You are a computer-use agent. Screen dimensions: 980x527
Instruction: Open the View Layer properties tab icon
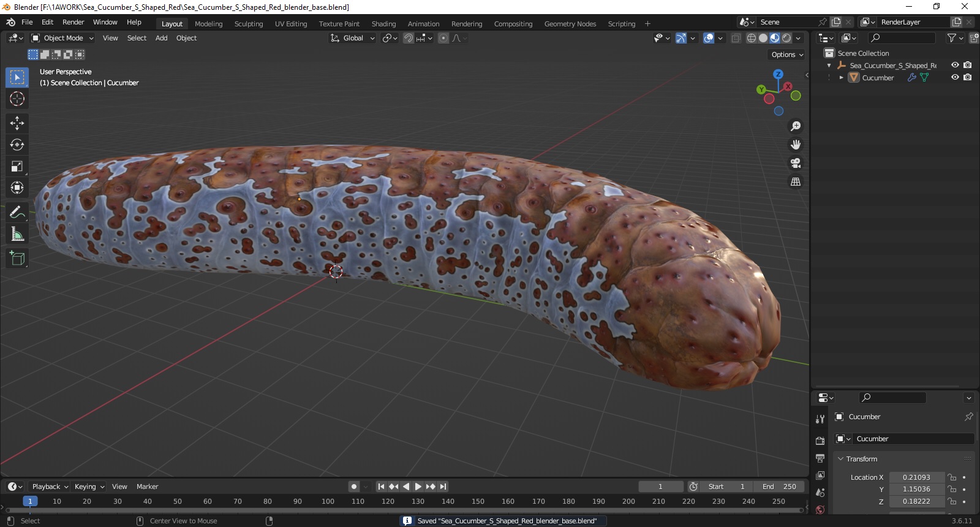coord(820,475)
